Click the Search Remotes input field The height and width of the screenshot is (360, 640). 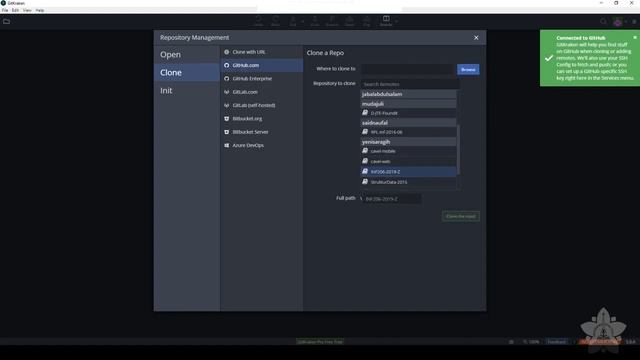[x=410, y=84]
